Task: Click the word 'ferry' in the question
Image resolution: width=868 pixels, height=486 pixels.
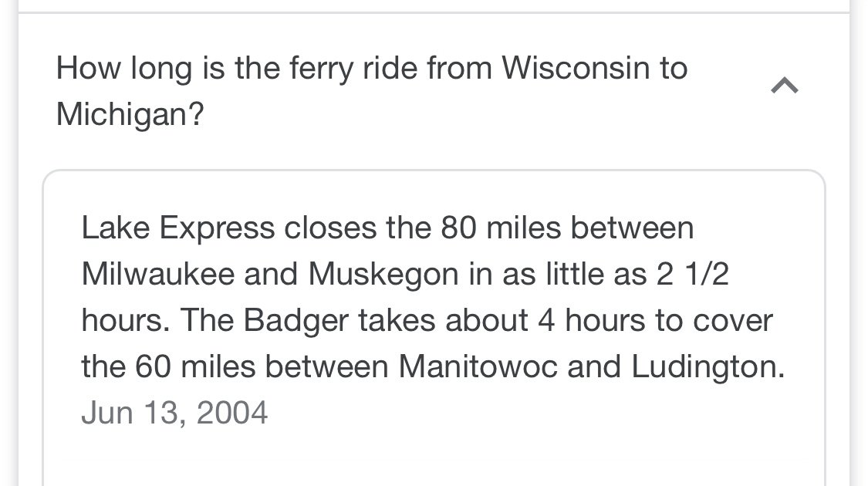Action: coord(321,70)
